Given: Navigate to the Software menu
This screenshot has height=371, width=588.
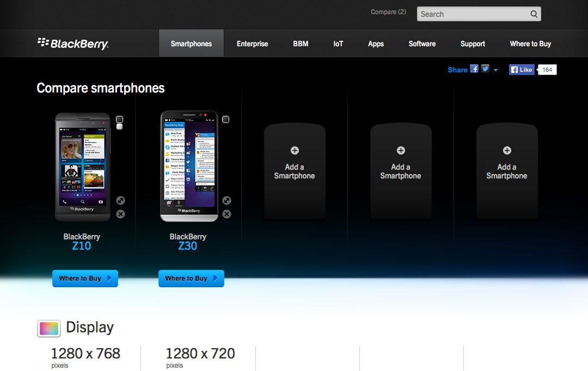Looking at the screenshot, I should pos(422,44).
